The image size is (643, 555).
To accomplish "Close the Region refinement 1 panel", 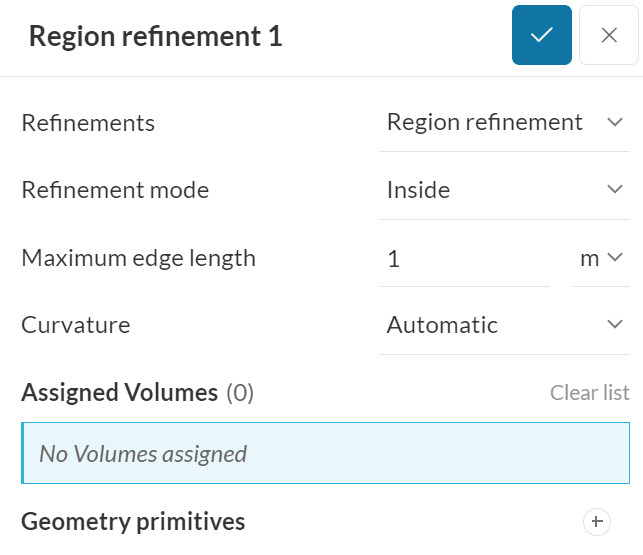I will [609, 35].
